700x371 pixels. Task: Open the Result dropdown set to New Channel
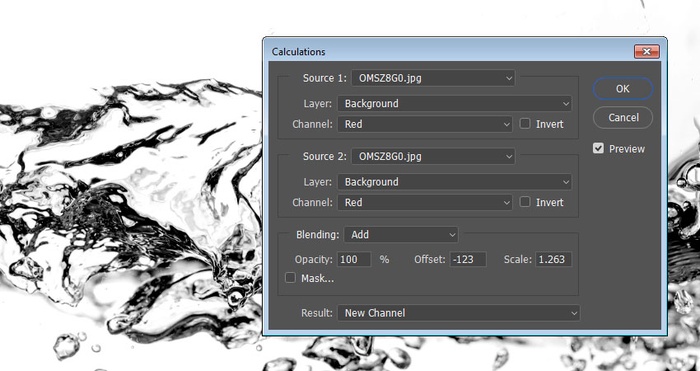(458, 313)
